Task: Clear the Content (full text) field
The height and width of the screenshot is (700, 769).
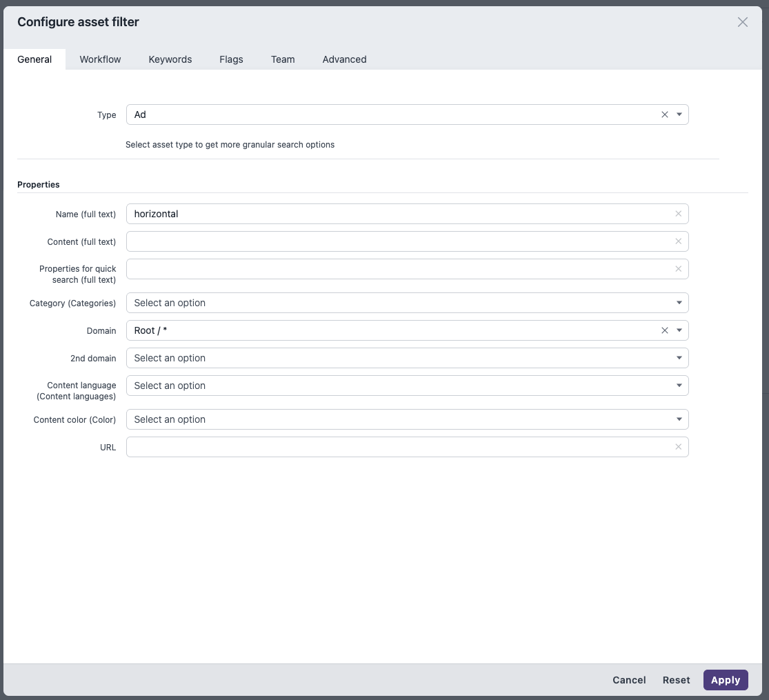Action: [678, 241]
